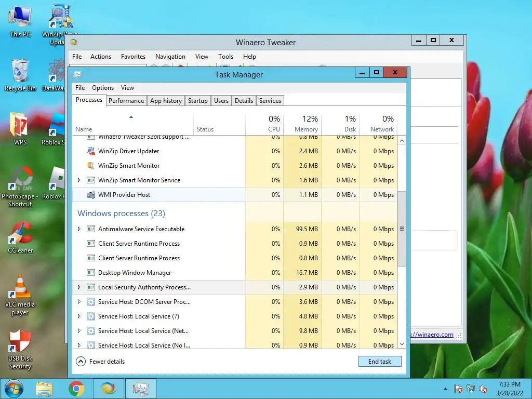Collapse view with Fewer details arrow
Screen dimensions: 532x399
(81, 362)
